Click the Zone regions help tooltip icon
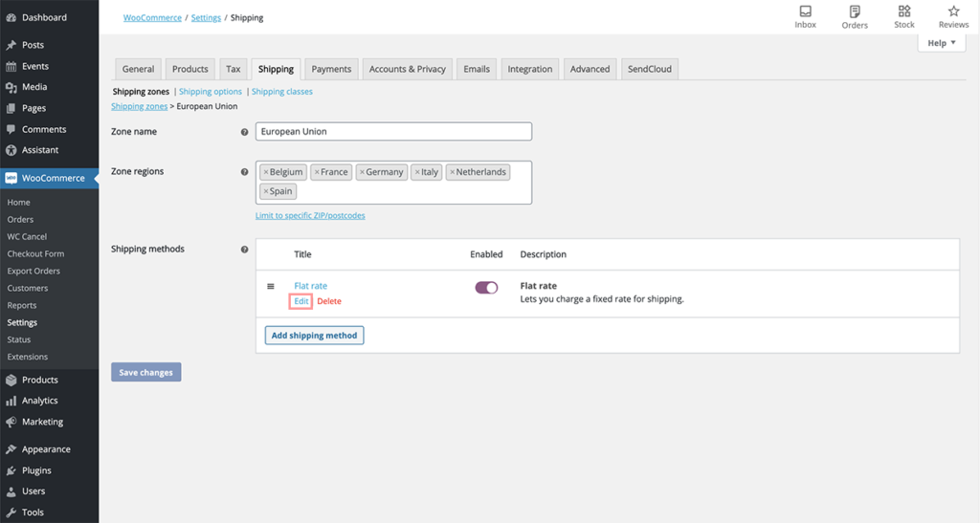This screenshot has width=980, height=523. click(x=244, y=172)
